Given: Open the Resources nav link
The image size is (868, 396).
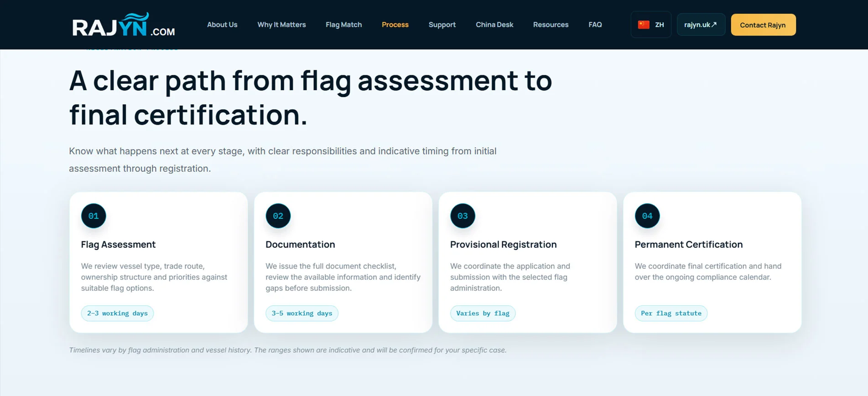Looking at the screenshot, I should pos(551,25).
